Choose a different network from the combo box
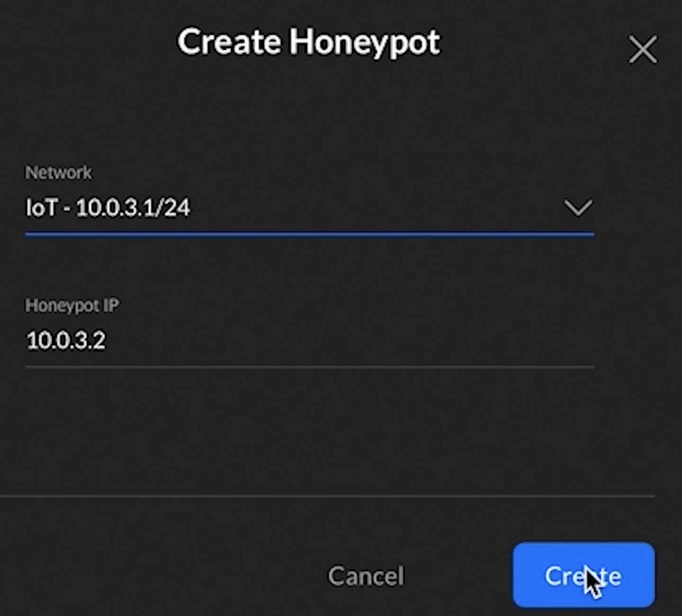The image size is (682, 616). coord(309,208)
